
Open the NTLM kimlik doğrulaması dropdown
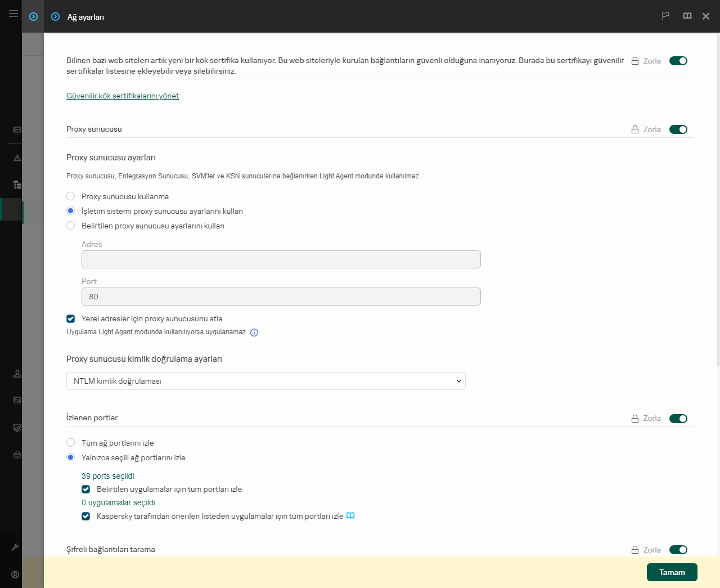coord(265,381)
